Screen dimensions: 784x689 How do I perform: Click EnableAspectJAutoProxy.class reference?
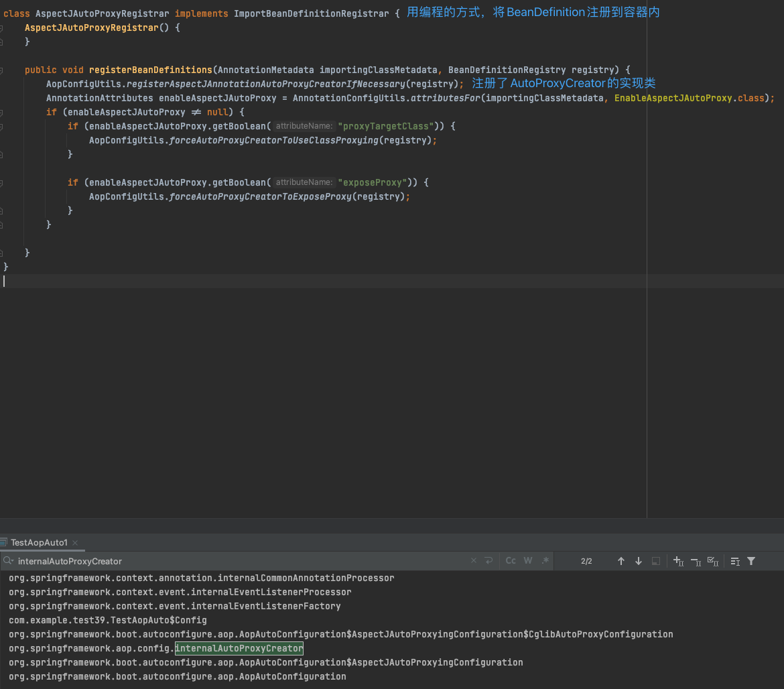click(x=690, y=98)
